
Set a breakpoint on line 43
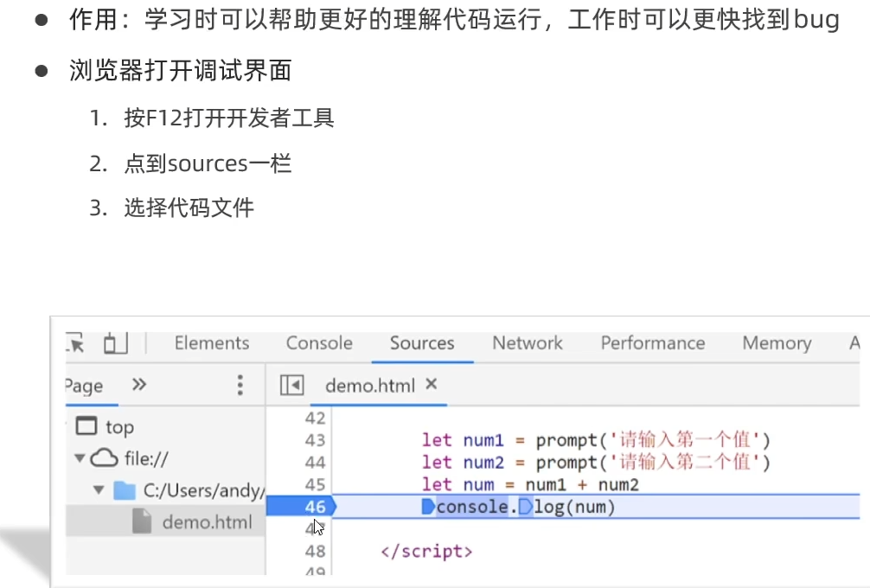click(x=315, y=440)
